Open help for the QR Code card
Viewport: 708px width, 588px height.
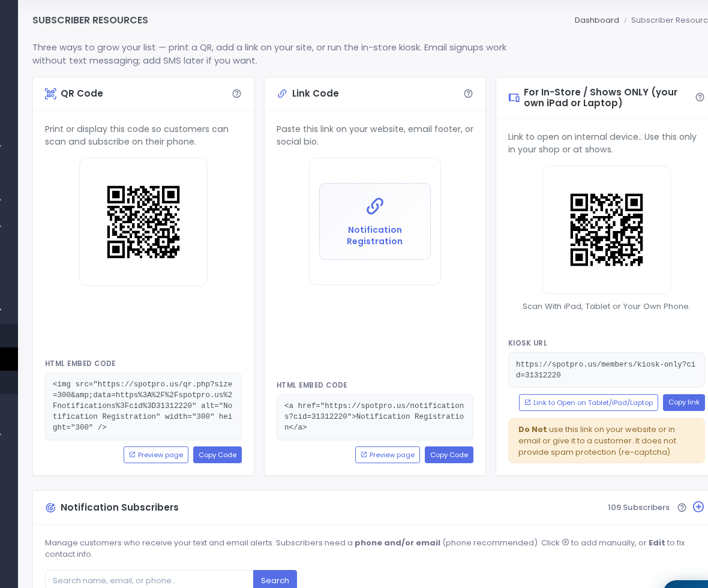tap(236, 94)
